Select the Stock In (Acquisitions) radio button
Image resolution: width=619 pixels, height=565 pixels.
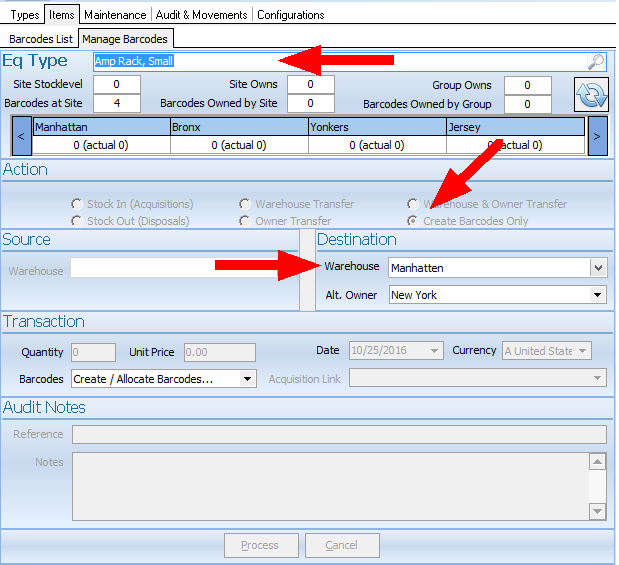click(76, 204)
